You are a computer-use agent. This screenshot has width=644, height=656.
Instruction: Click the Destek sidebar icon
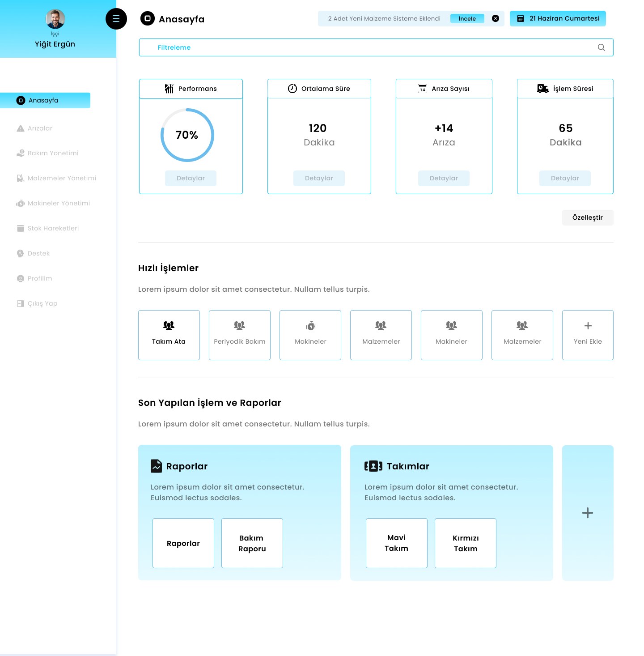21,253
